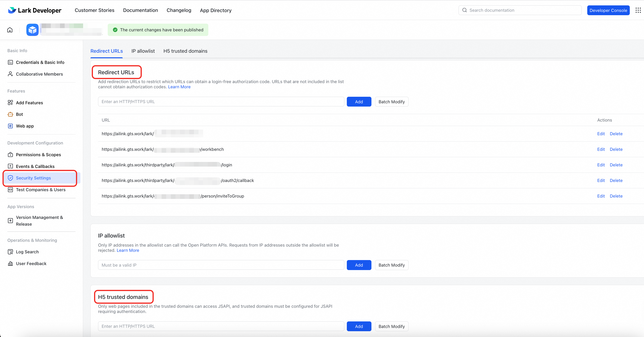This screenshot has height=337, width=644.
Task: Click the Developer Console button
Action: (608, 10)
